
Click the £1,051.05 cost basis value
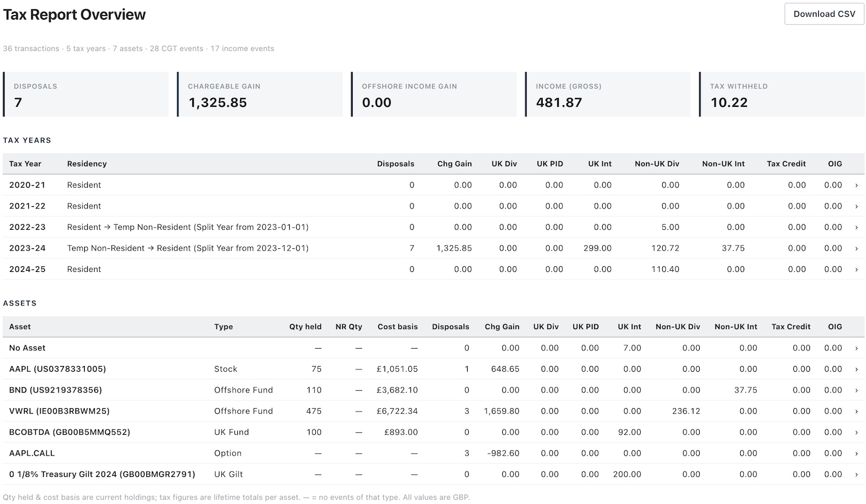(397, 369)
